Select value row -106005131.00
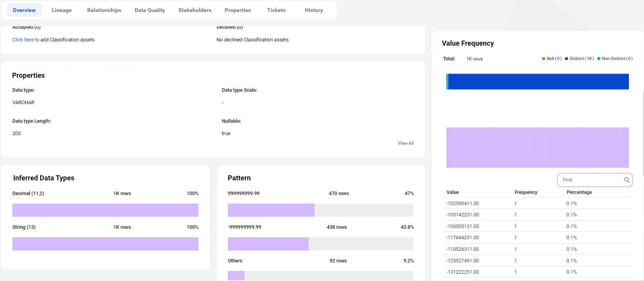The width and height of the screenshot is (644, 281). [x=538, y=226]
